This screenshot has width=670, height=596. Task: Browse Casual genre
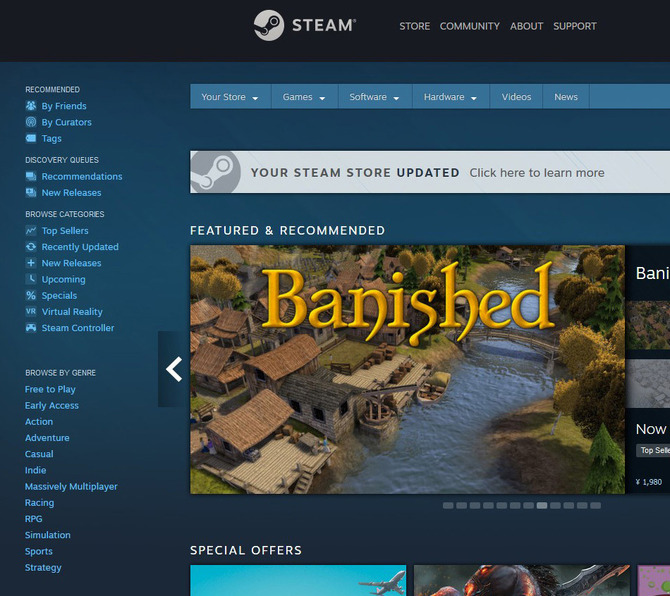tap(39, 454)
